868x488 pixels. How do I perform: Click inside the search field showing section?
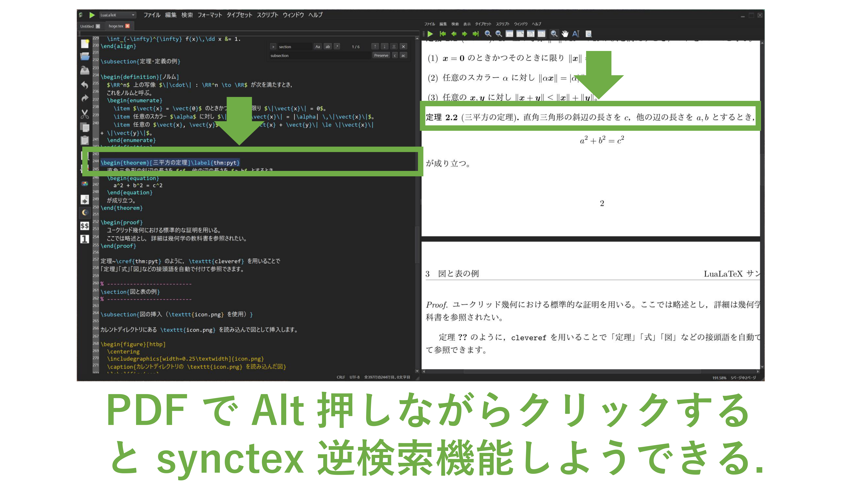click(x=293, y=46)
